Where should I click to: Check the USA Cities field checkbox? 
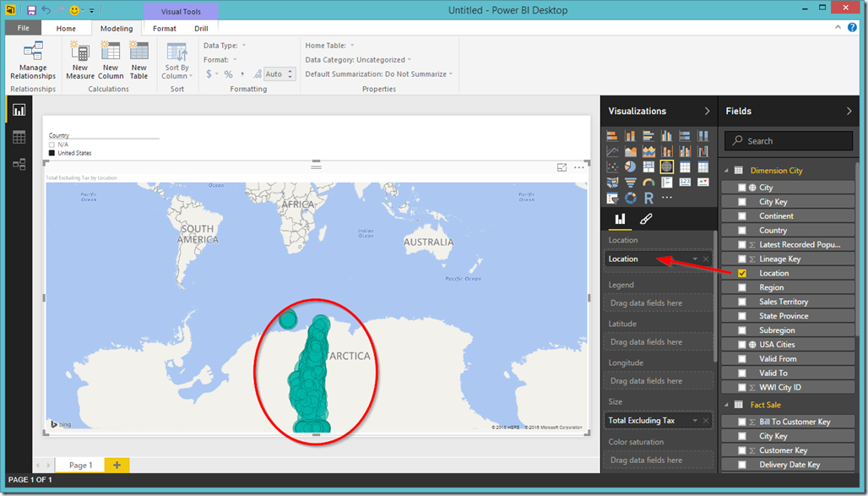pyautogui.click(x=742, y=345)
